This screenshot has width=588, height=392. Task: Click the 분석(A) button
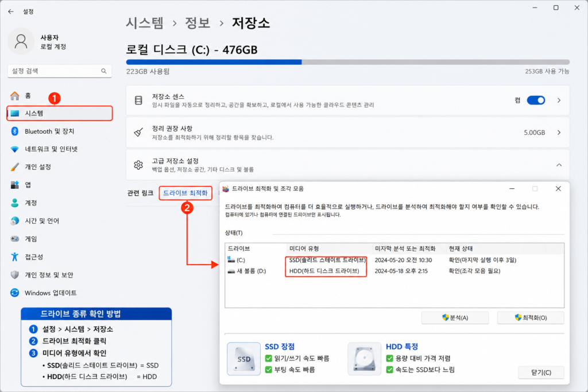pyautogui.click(x=455, y=318)
